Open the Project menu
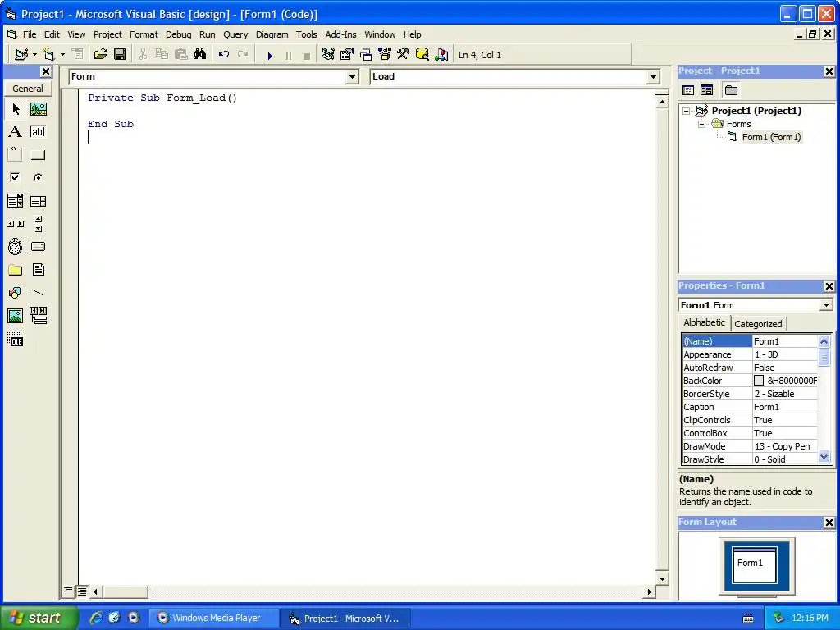The image size is (840, 630). coord(107,34)
